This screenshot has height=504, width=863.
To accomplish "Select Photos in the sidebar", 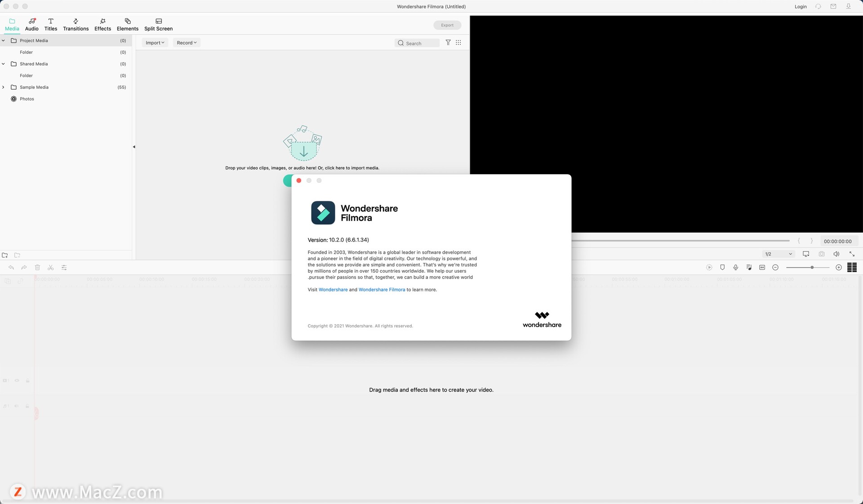I will coord(66,99).
